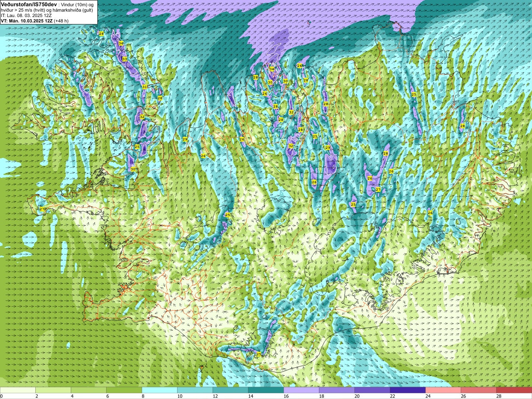This screenshot has width=532, height=399.
Task: Click the IT: Lau. 08. 03. 2025 12Z line
Action: 26,15
